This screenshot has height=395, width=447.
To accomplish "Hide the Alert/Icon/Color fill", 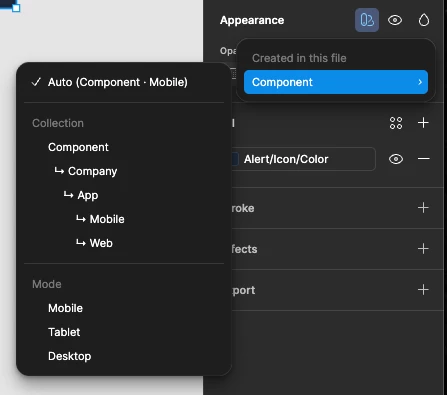I will pos(396,159).
